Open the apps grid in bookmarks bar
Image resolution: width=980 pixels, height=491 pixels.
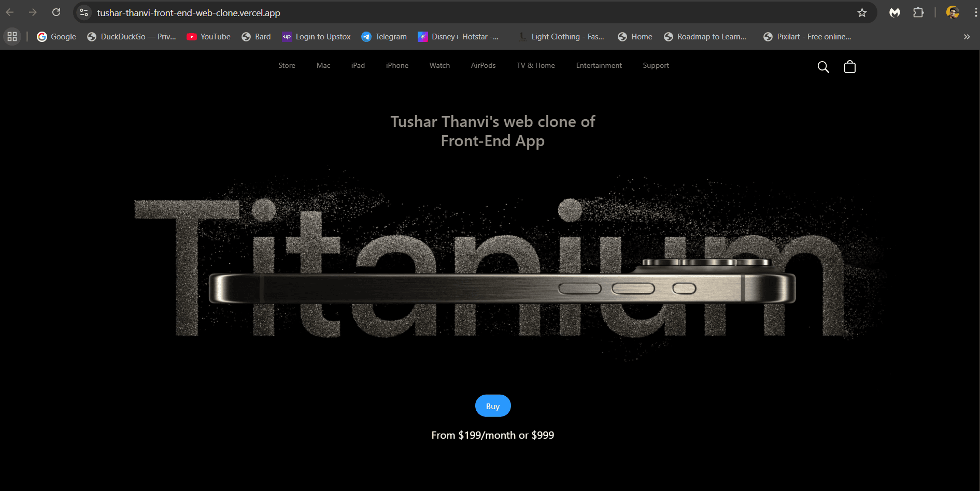tap(12, 37)
